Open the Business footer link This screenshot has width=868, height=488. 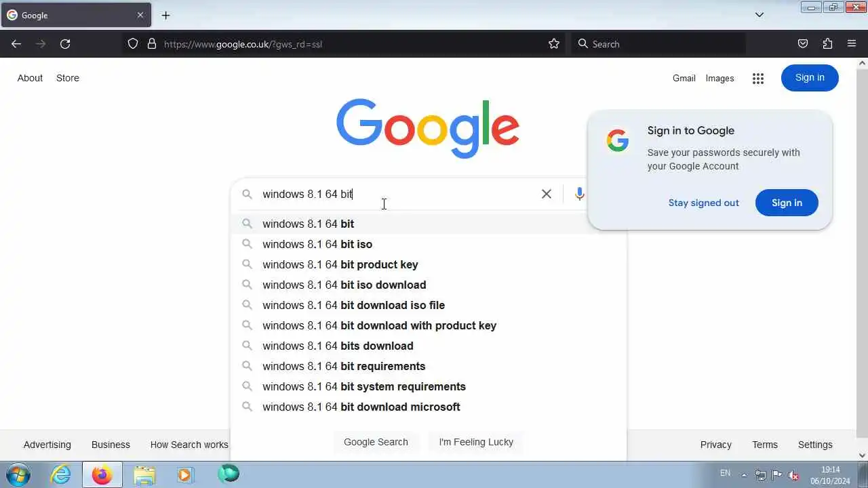click(x=111, y=445)
